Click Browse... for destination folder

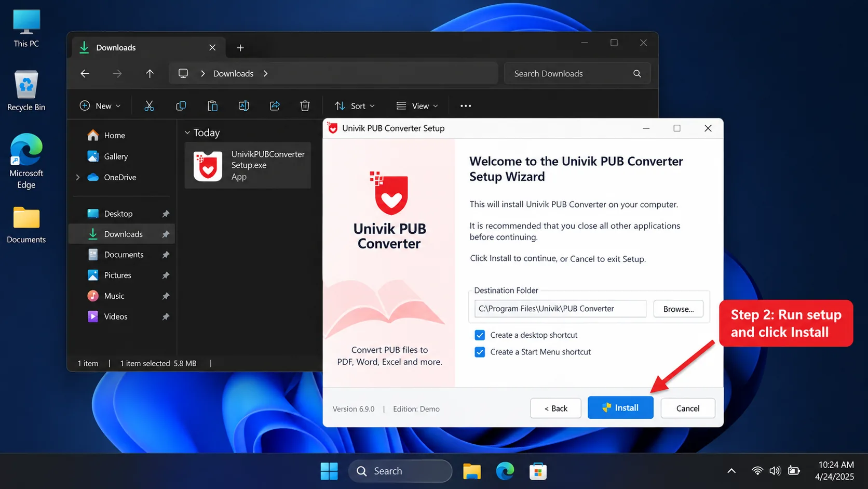click(x=678, y=309)
